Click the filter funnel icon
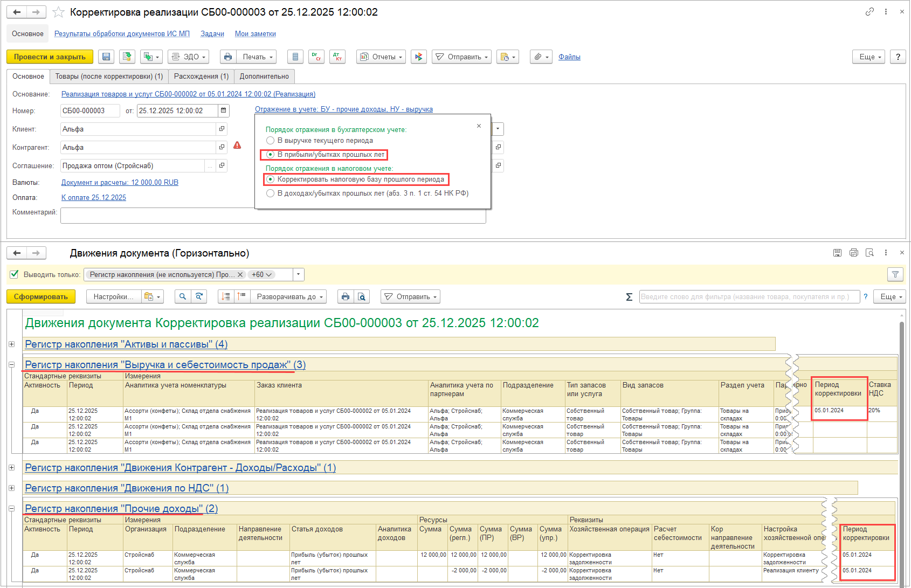Viewport: 911px width, 588px height. point(895,274)
